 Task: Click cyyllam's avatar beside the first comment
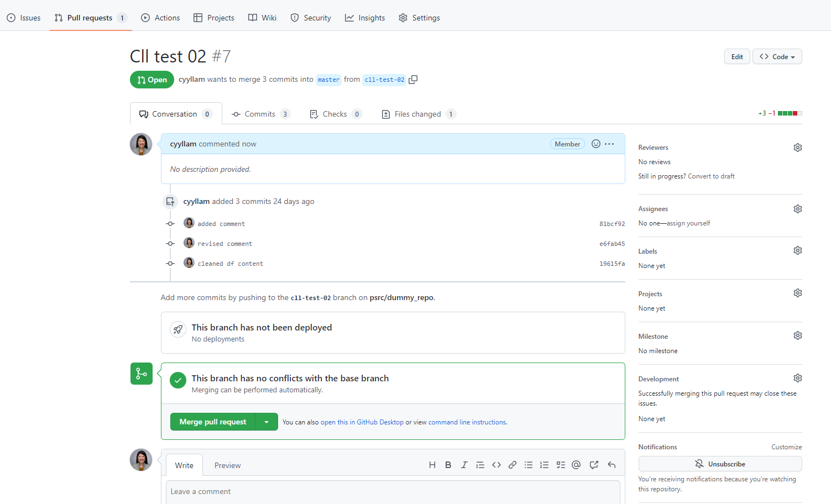(141, 144)
